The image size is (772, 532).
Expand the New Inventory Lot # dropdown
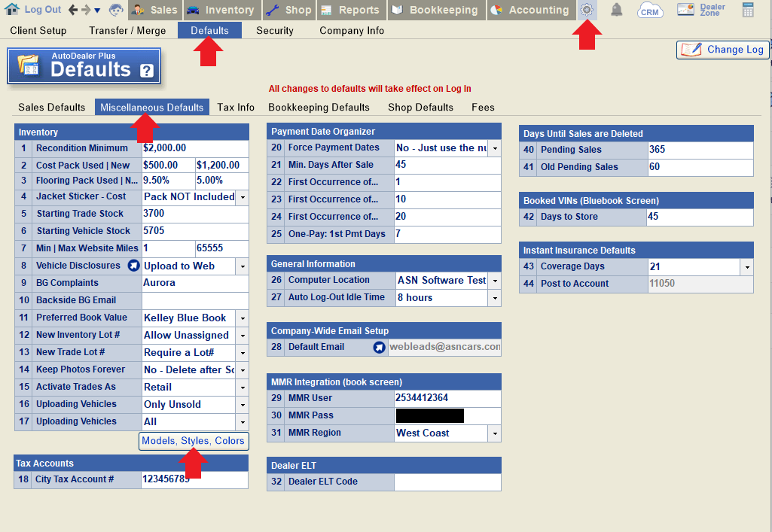pos(243,336)
